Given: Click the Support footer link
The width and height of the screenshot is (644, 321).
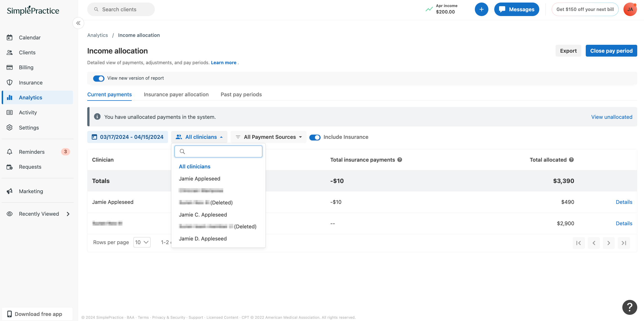Looking at the screenshot, I should pos(196,317).
